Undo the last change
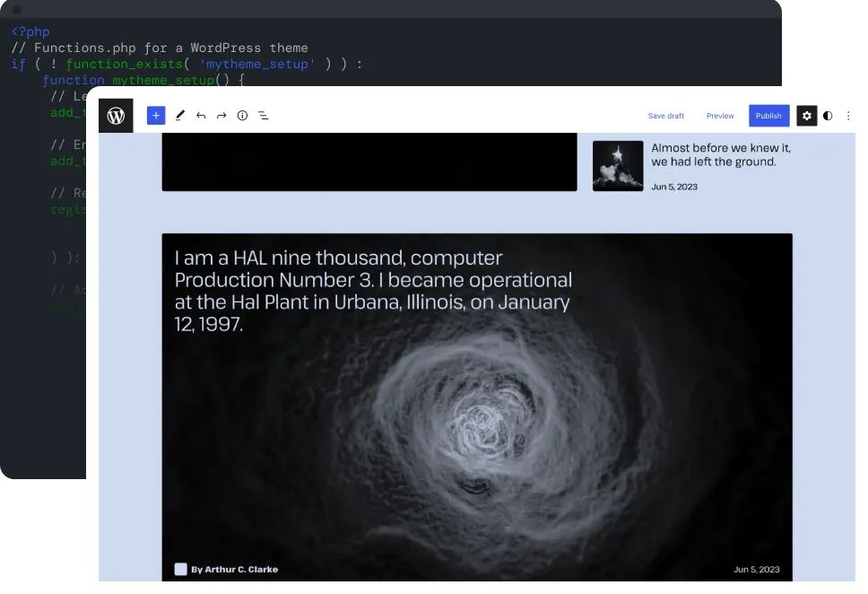This screenshot has width=868, height=594. pyautogui.click(x=201, y=115)
